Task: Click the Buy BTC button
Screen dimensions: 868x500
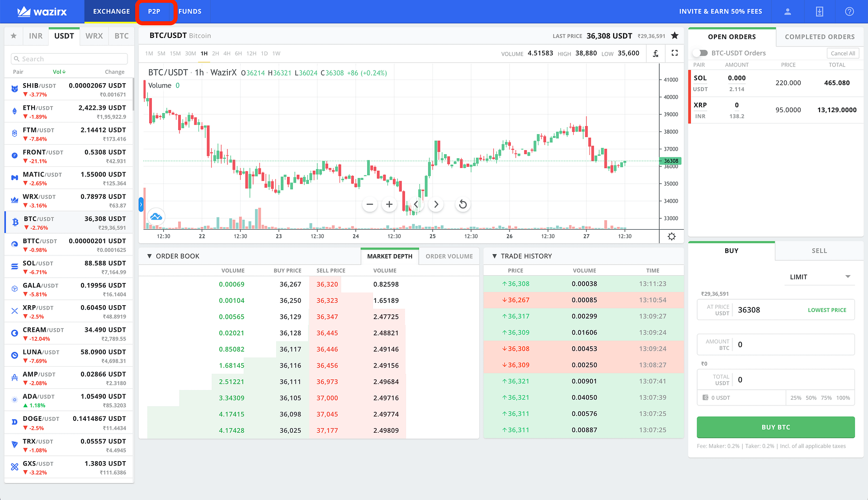Action: (x=776, y=427)
